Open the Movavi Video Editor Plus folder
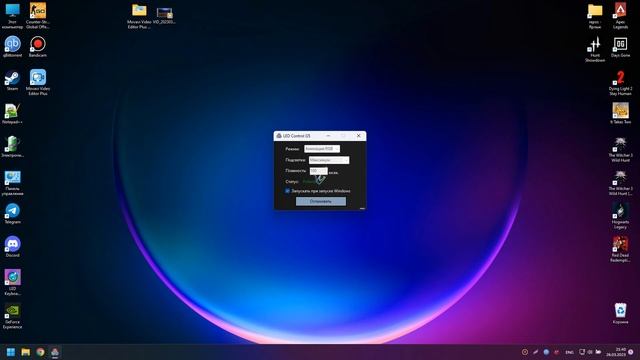The width and height of the screenshot is (640, 360). click(x=139, y=16)
